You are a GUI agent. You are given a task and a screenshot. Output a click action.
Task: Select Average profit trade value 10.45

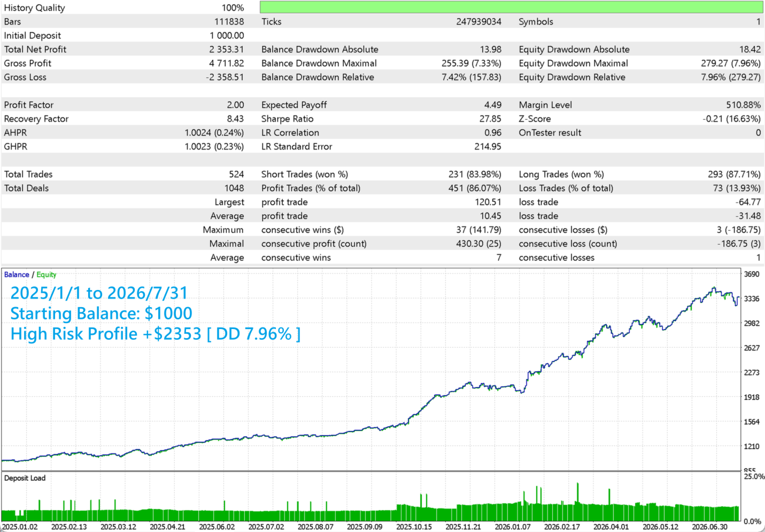pos(490,216)
